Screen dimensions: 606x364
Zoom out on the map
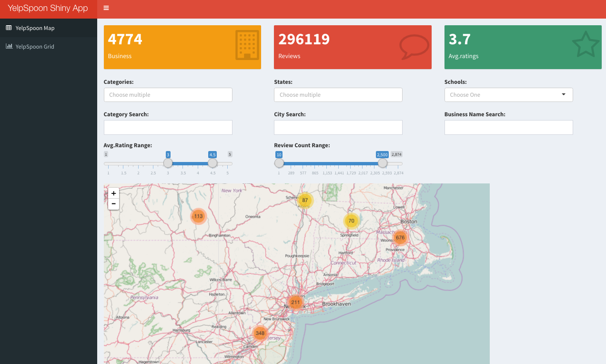pyautogui.click(x=113, y=204)
